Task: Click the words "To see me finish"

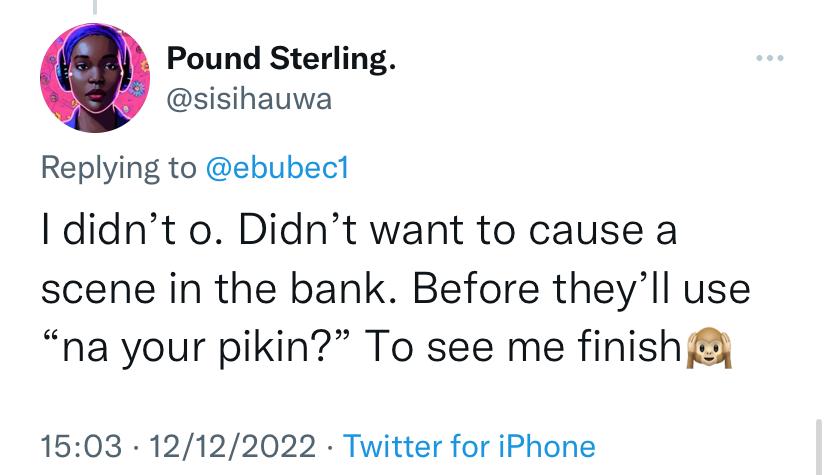Action: tap(523, 347)
